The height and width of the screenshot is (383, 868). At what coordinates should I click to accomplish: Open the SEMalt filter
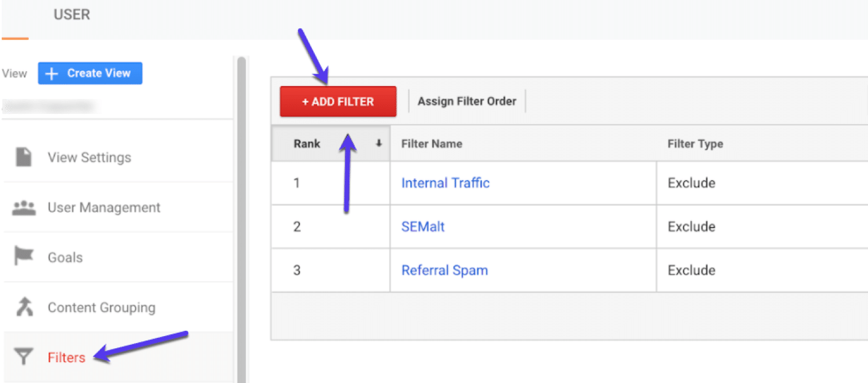click(422, 226)
